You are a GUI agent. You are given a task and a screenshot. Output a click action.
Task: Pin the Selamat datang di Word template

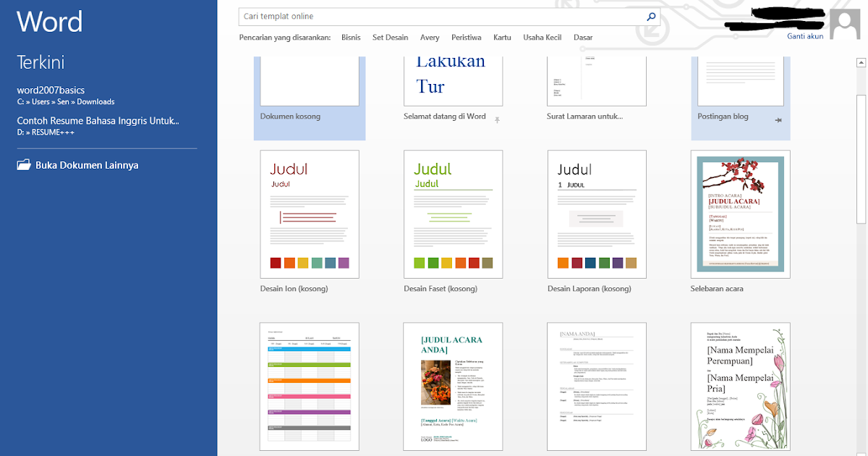click(x=497, y=119)
